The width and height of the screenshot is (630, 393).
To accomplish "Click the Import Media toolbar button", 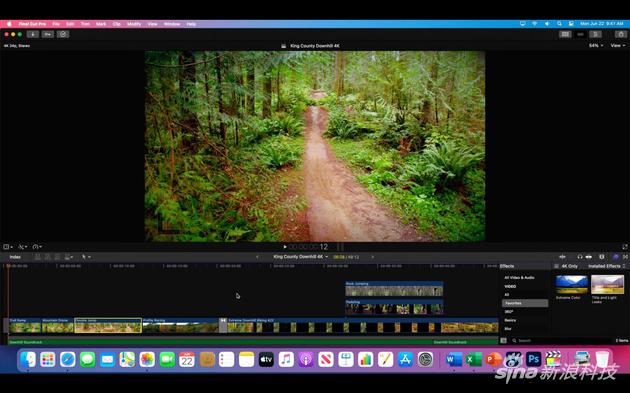I will coord(33,34).
